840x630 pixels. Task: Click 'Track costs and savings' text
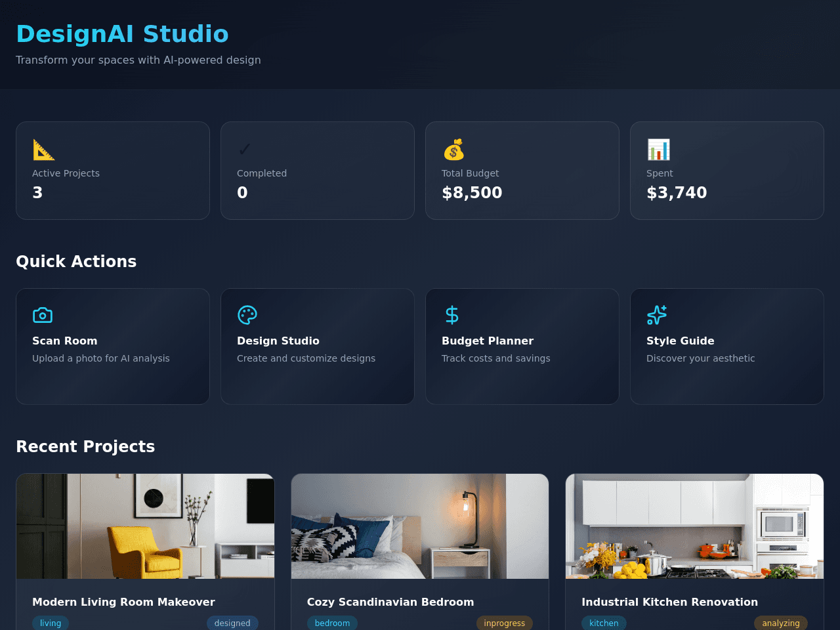pyautogui.click(x=496, y=358)
